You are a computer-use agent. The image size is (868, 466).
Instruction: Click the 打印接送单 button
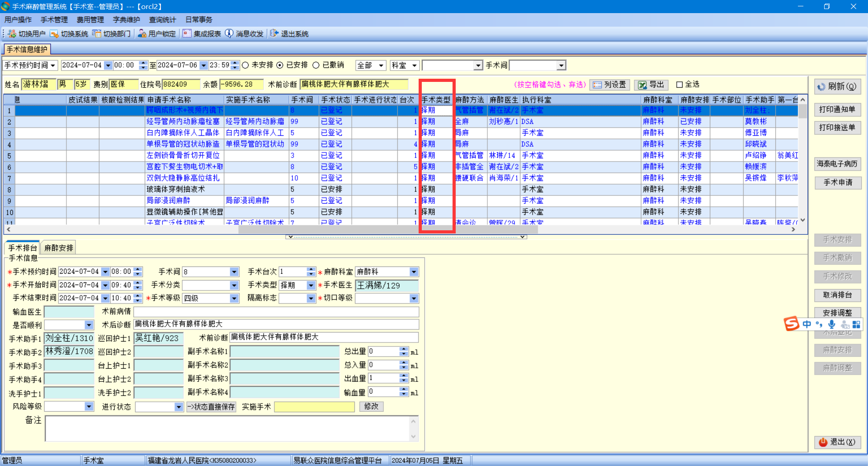coord(837,128)
